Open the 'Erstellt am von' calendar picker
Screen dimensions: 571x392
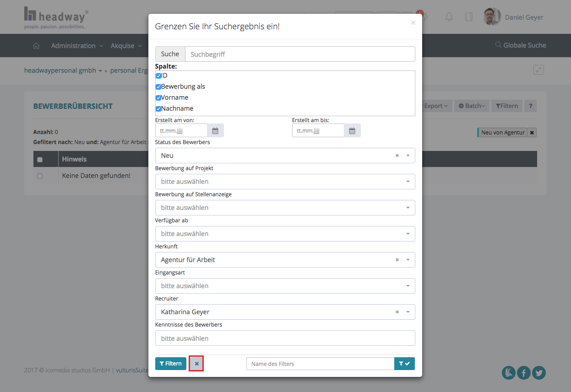[215, 131]
